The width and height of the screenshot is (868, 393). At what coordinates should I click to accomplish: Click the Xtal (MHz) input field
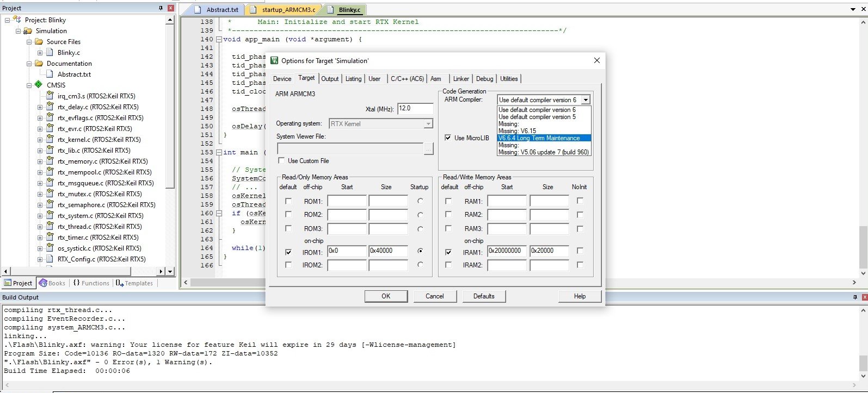[x=415, y=109]
